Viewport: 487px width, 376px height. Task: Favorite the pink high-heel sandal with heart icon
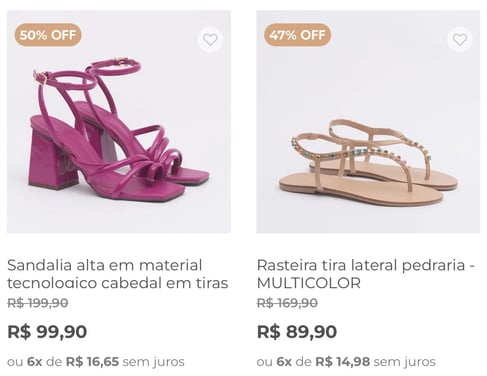[210, 40]
